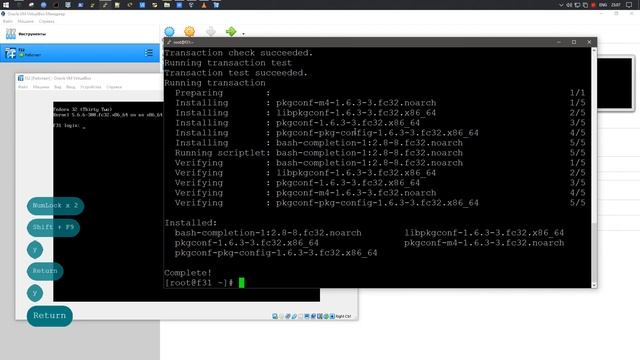The image size is (640, 360).
Task: Click audio indicator in VM status bar
Action: (288, 316)
